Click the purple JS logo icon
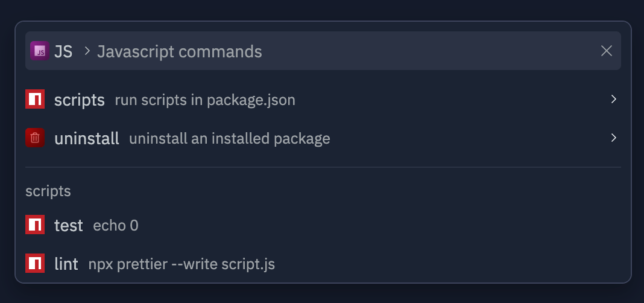The image size is (644, 303). coord(40,51)
